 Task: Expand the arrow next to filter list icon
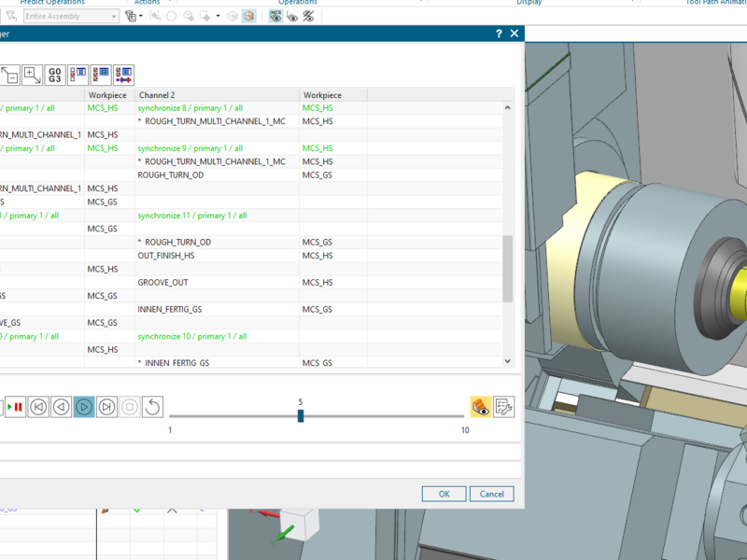(x=141, y=16)
